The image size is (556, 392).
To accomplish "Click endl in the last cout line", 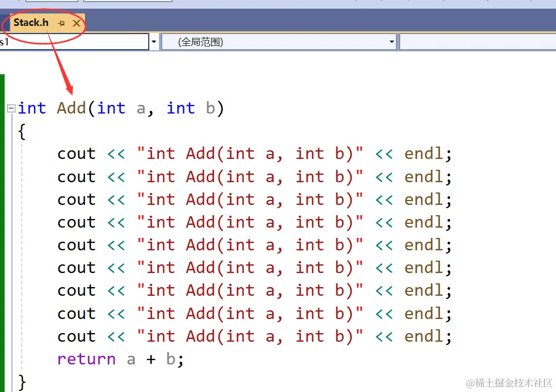I will 423,336.
